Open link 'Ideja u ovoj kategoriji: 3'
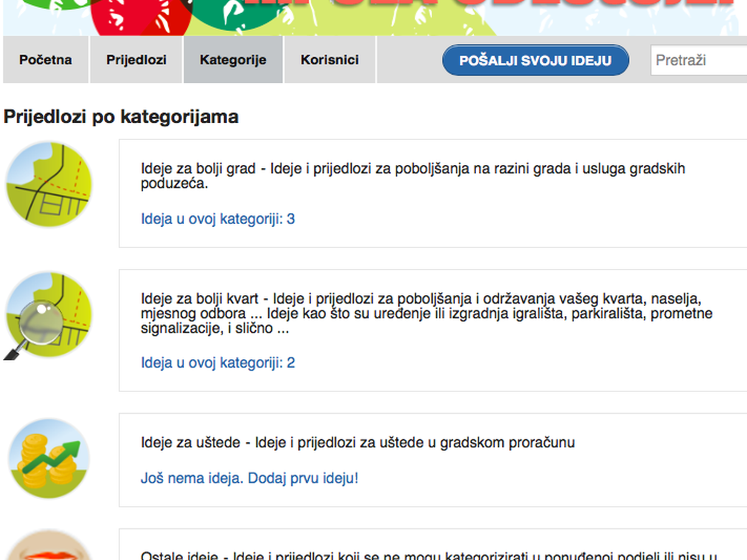 218,219
